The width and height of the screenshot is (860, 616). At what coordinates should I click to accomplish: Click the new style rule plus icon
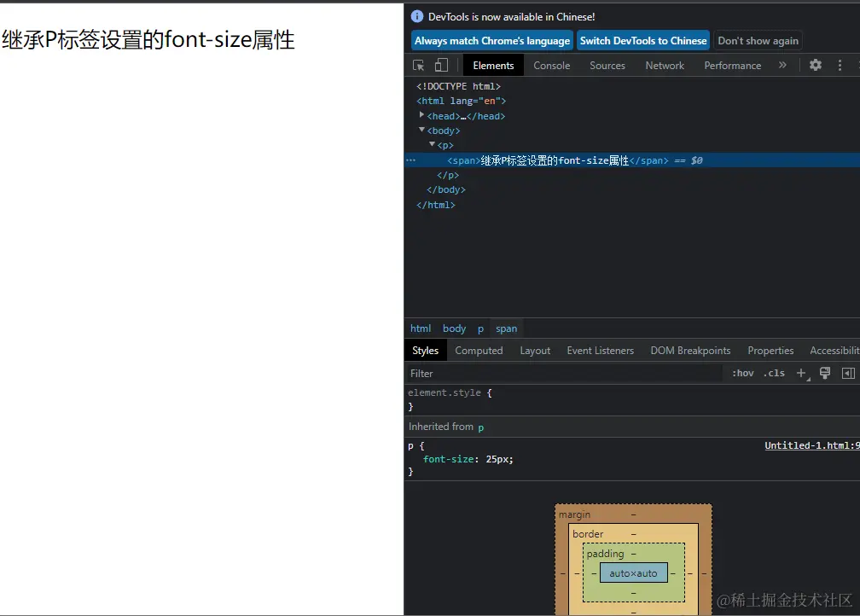(x=800, y=373)
